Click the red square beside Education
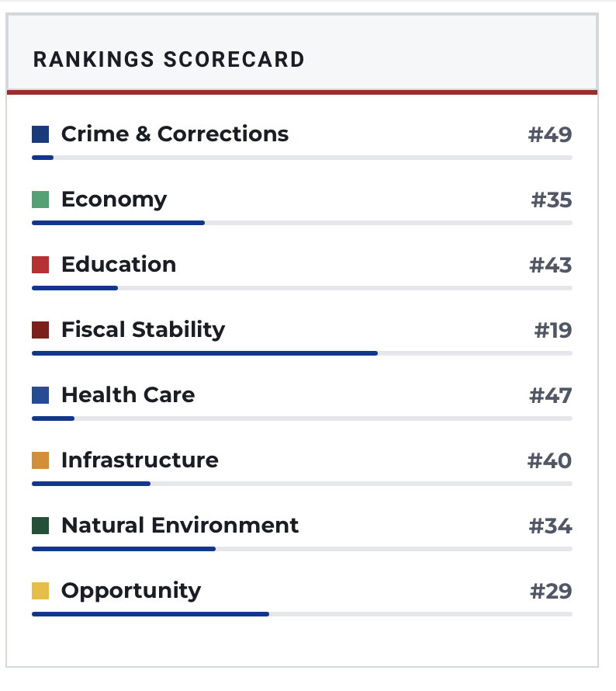 click(40, 265)
